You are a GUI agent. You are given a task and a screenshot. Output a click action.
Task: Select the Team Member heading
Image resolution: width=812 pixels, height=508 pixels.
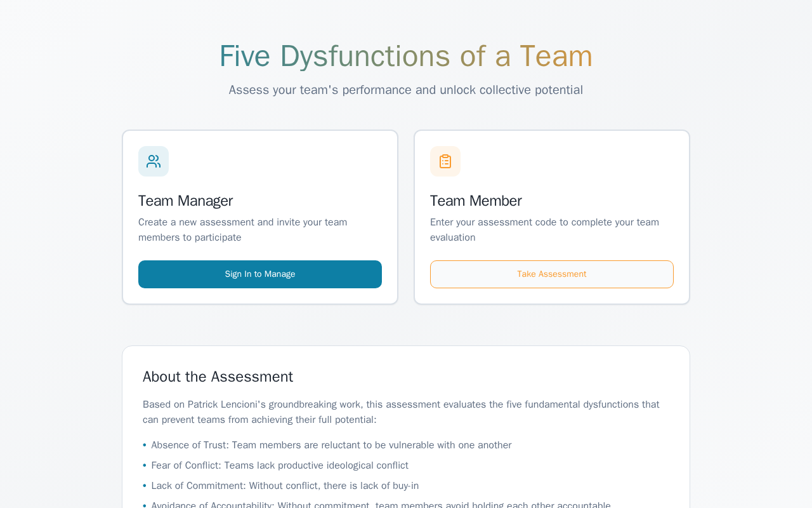tap(476, 201)
